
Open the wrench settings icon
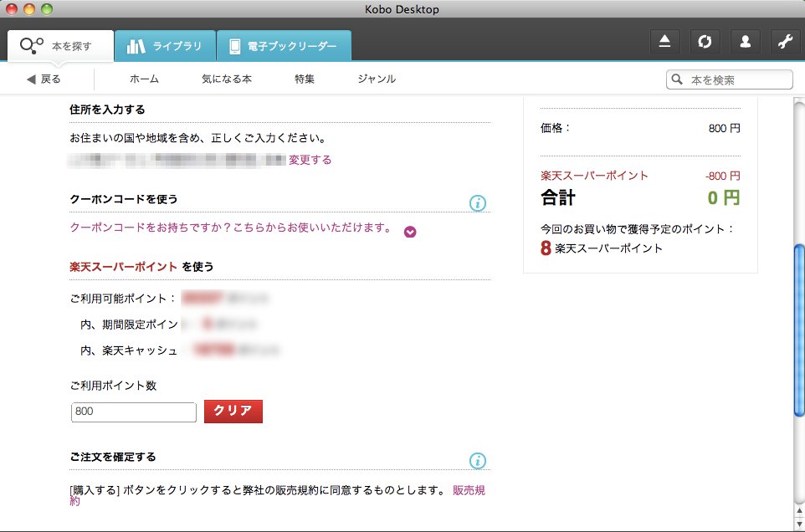pos(786,42)
